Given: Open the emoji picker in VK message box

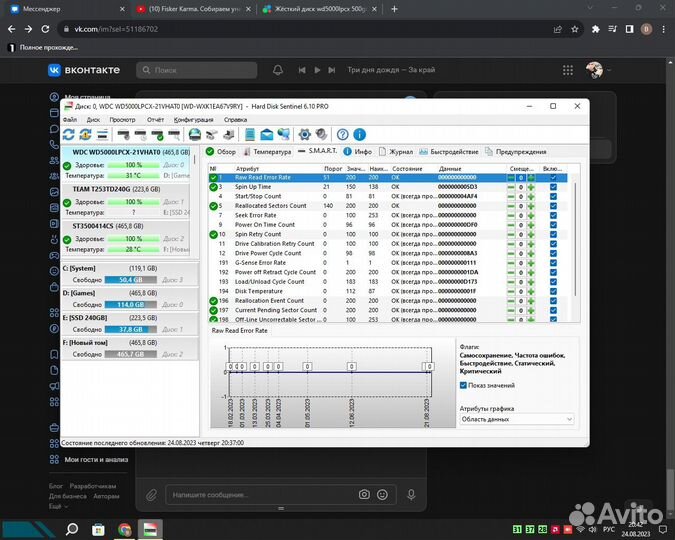Looking at the screenshot, I should coord(382,494).
